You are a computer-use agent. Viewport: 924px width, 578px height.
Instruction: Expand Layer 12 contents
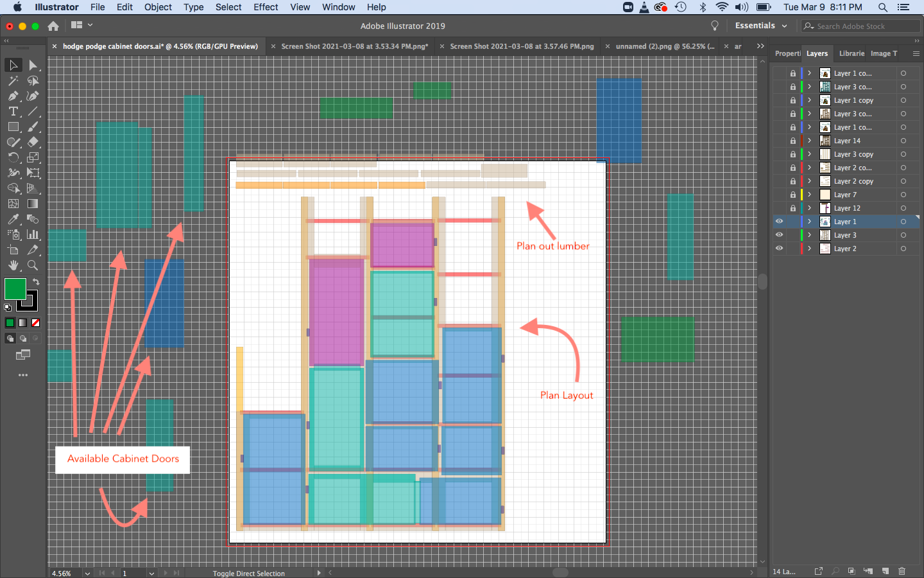click(810, 208)
